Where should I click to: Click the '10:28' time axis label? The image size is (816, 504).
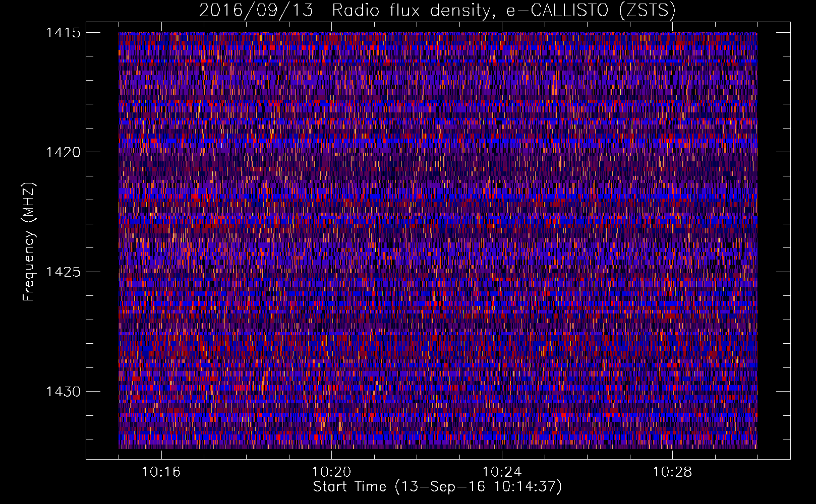click(x=673, y=472)
